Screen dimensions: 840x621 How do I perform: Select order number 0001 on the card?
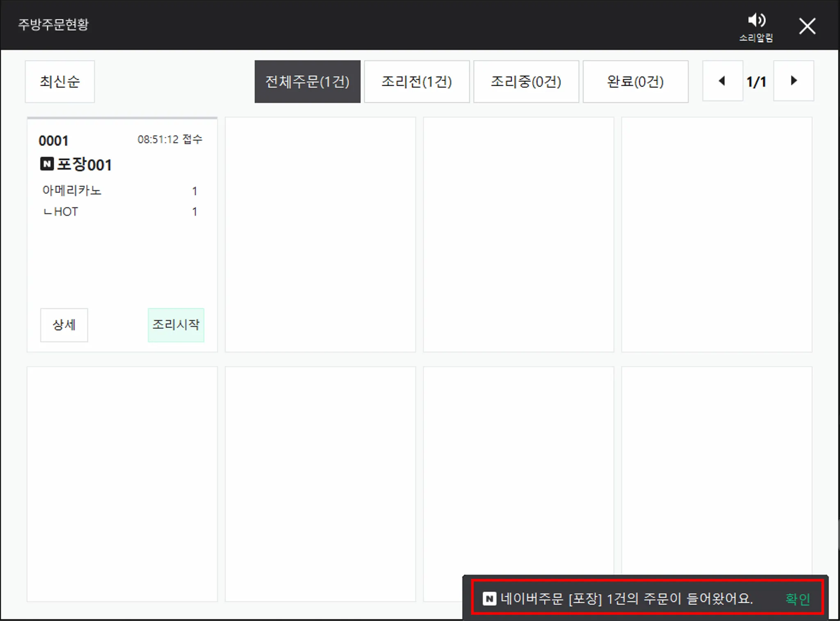click(x=53, y=141)
